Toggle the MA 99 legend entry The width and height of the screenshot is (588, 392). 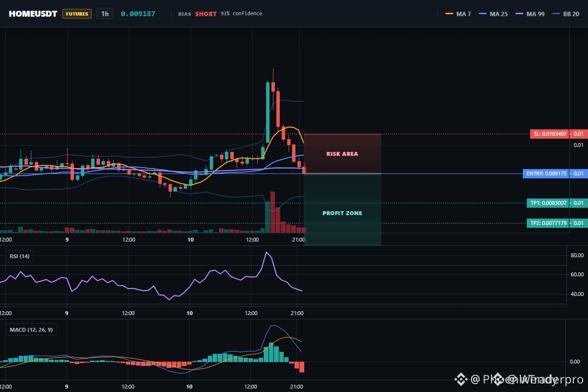click(x=530, y=14)
